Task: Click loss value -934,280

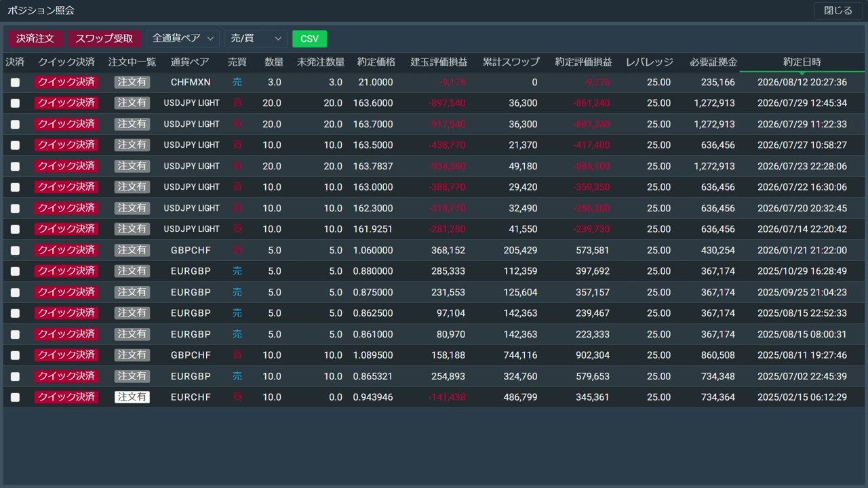Action: tap(447, 166)
